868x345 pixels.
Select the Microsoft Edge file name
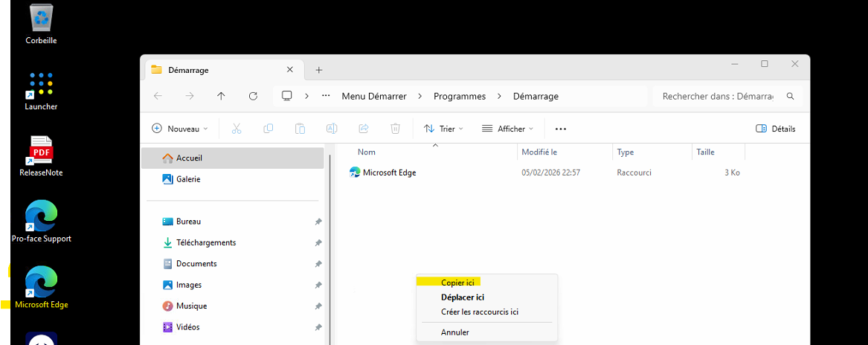coord(389,172)
